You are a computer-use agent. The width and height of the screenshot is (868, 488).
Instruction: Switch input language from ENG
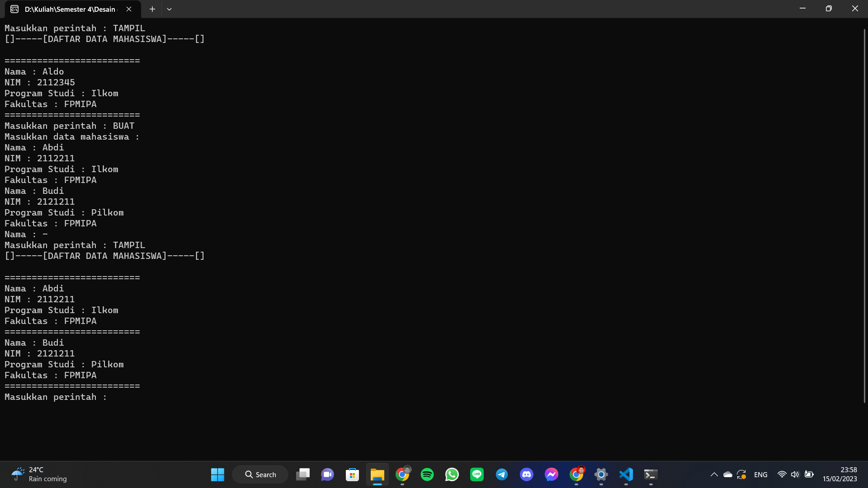click(761, 474)
